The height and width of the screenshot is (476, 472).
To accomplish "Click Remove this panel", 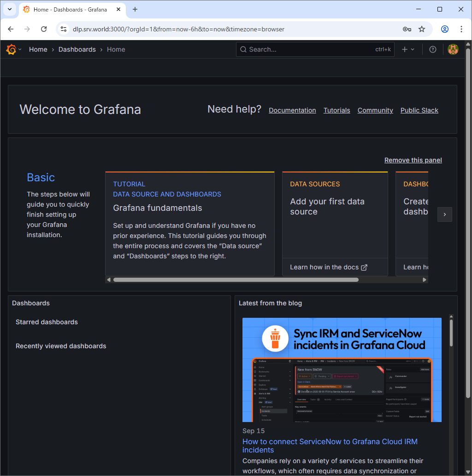I will tap(413, 160).
